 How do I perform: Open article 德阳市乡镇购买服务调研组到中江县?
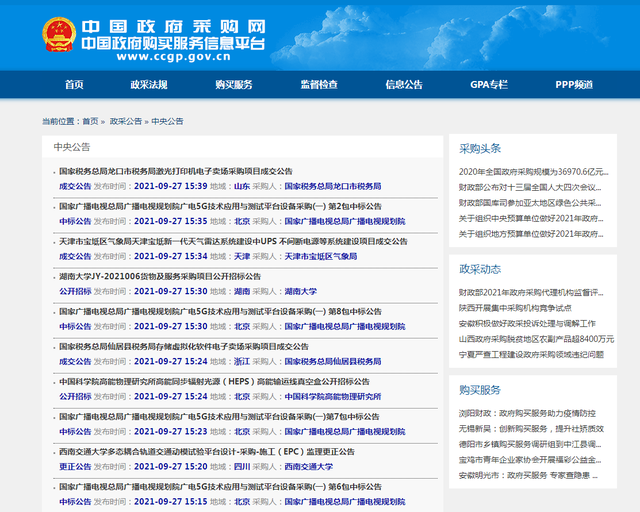pos(530,444)
